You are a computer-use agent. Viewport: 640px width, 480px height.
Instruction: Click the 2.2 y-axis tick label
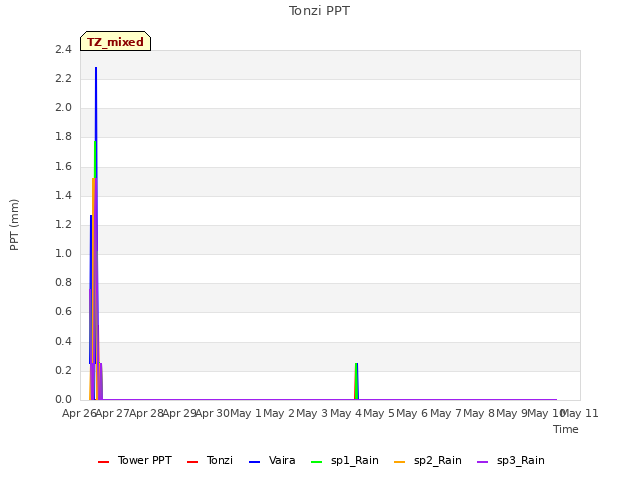pos(63,78)
